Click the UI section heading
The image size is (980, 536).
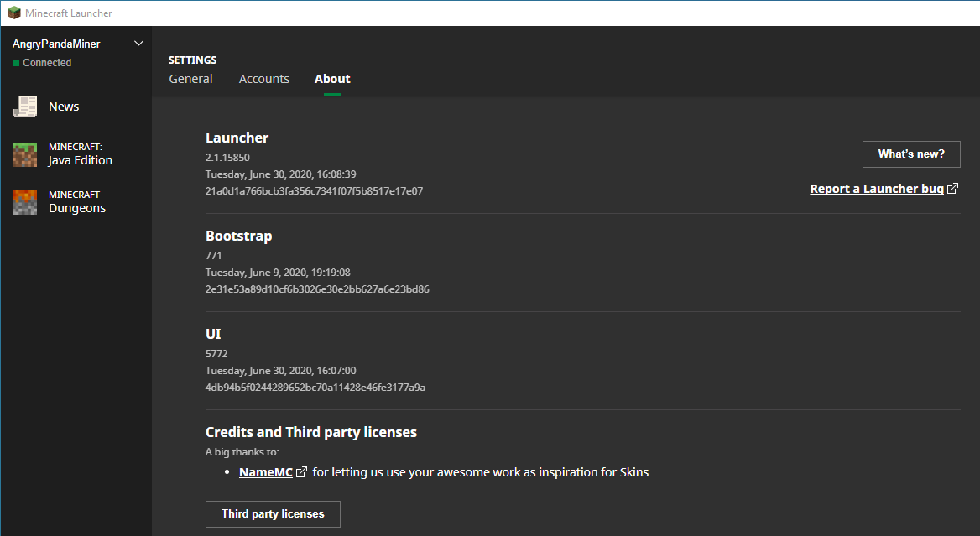[x=213, y=334]
